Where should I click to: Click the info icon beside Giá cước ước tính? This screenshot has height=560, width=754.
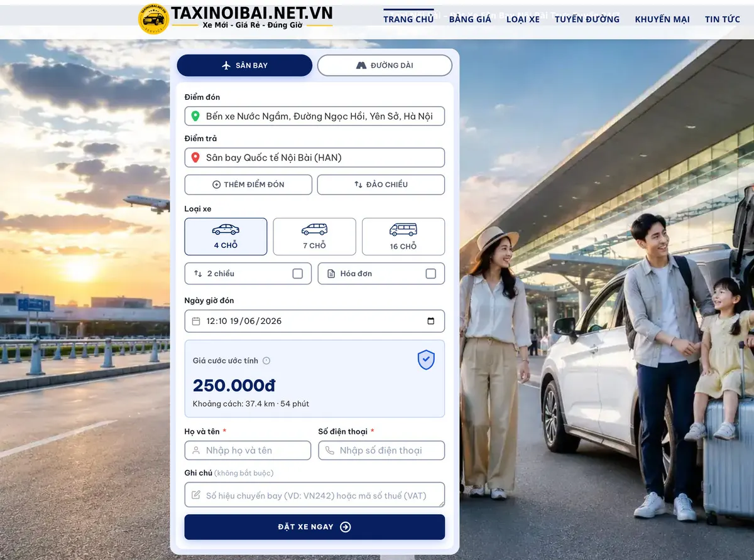(266, 360)
